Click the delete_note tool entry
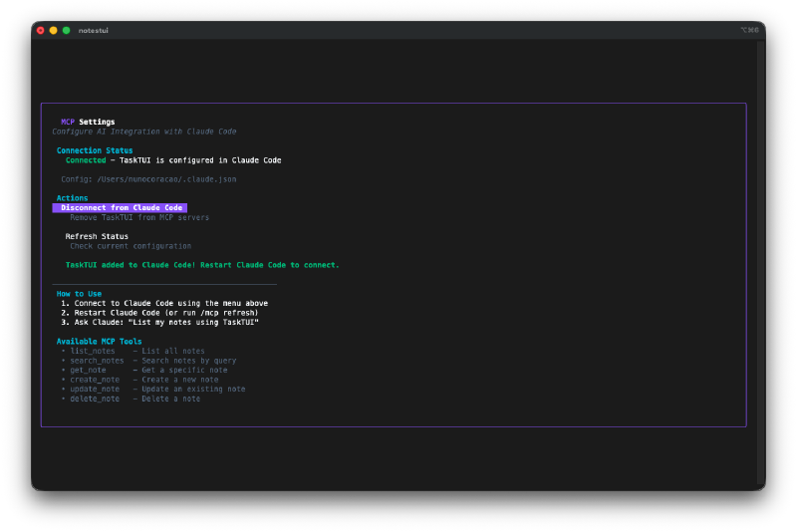The width and height of the screenshot is (797, 532). click(131, 399)
